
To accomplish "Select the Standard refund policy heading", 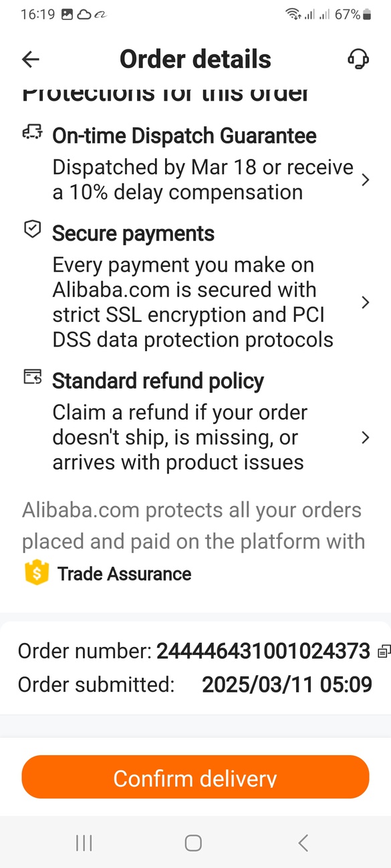I will pos(158,381).
